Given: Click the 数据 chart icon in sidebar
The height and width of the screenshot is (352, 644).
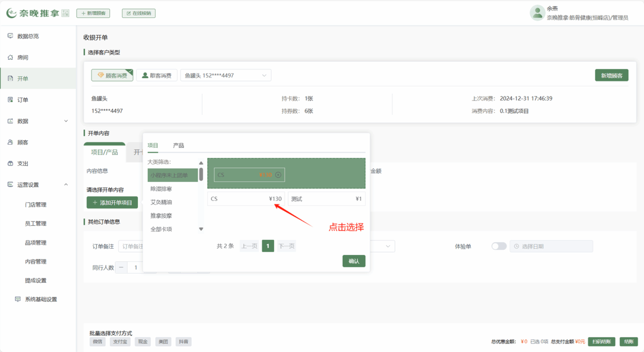Looking at the screenshot, I should tap(10, 121).
